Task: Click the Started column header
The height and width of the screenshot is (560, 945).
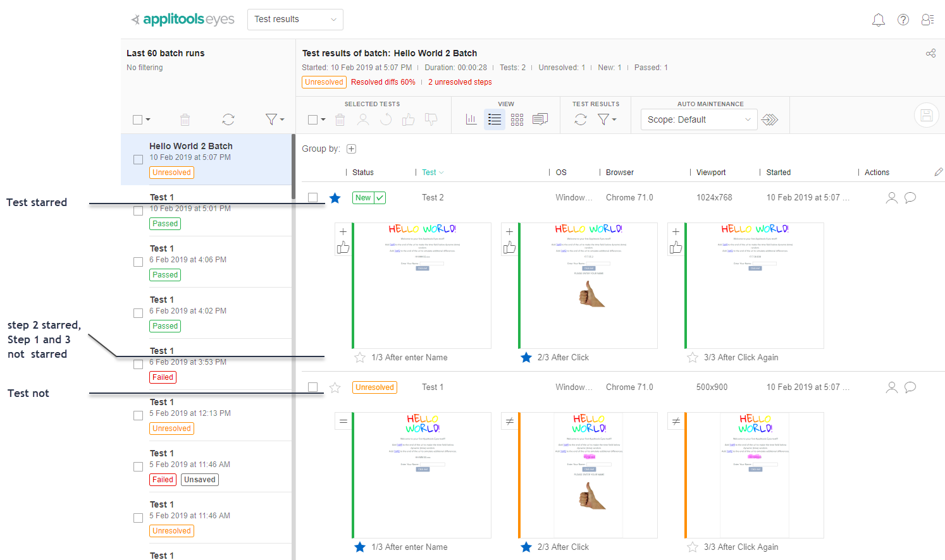Action: [778, 173]
